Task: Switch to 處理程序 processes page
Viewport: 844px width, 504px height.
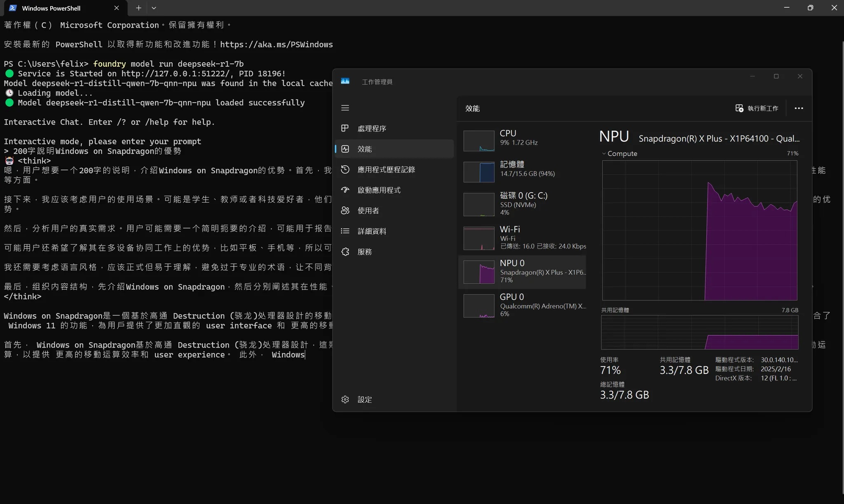Action: click(x=394, y=128)
